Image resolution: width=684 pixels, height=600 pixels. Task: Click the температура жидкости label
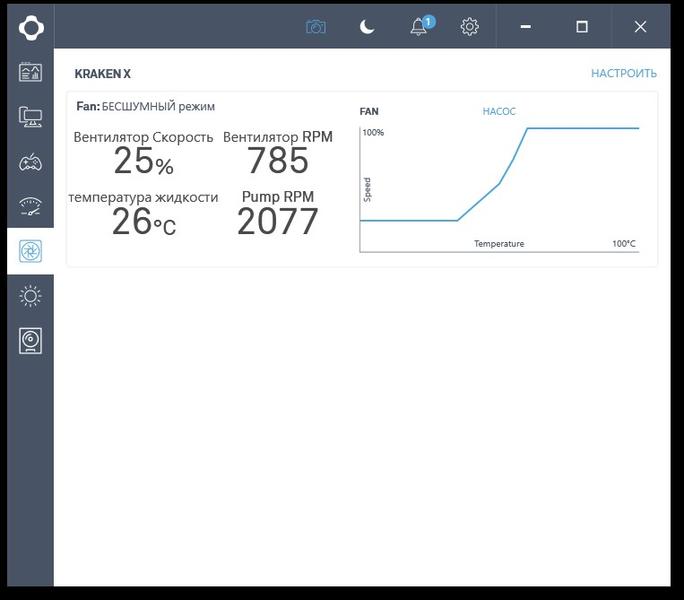(144, 197)
